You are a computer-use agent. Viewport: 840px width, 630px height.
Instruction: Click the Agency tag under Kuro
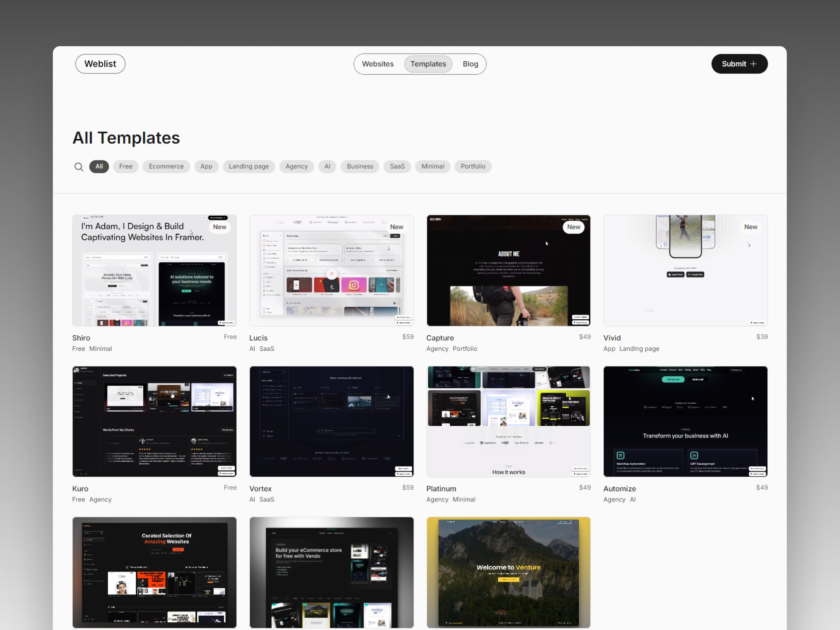coord(100,499)
